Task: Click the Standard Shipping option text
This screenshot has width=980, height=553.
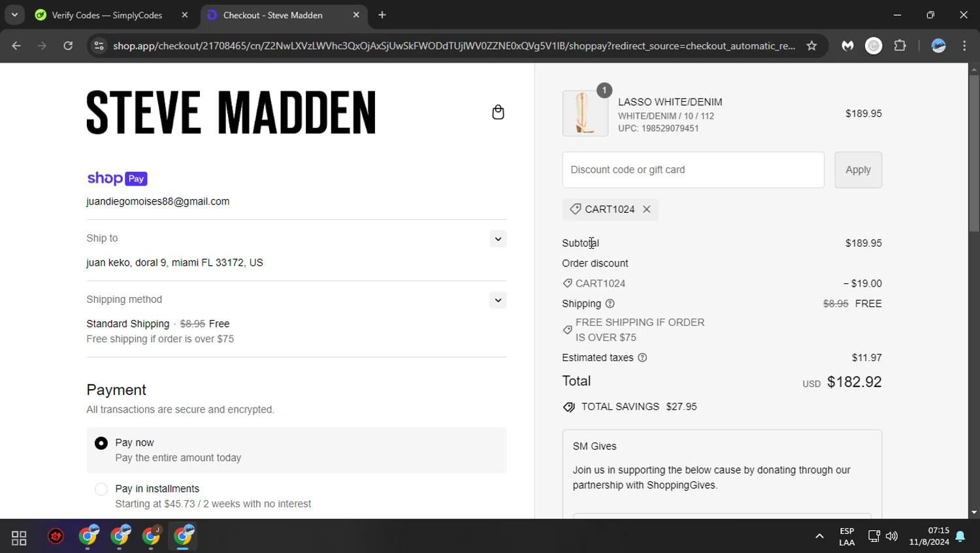Action: point(128,324)
